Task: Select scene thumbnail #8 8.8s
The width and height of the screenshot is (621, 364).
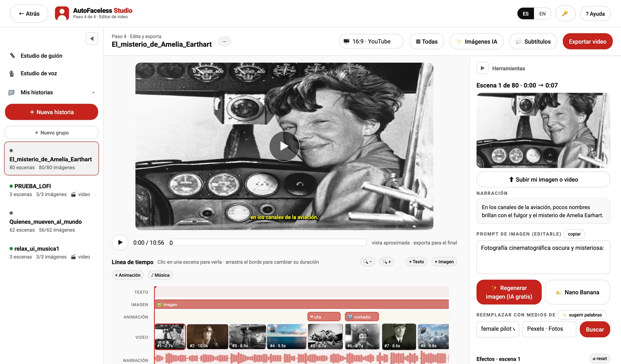Action: click(x=433, y=337)
